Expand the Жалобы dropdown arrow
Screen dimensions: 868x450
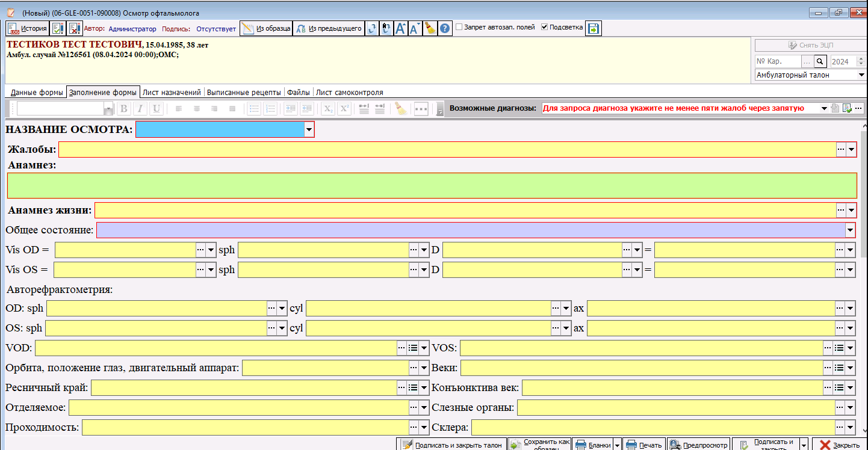coord(851,150)
